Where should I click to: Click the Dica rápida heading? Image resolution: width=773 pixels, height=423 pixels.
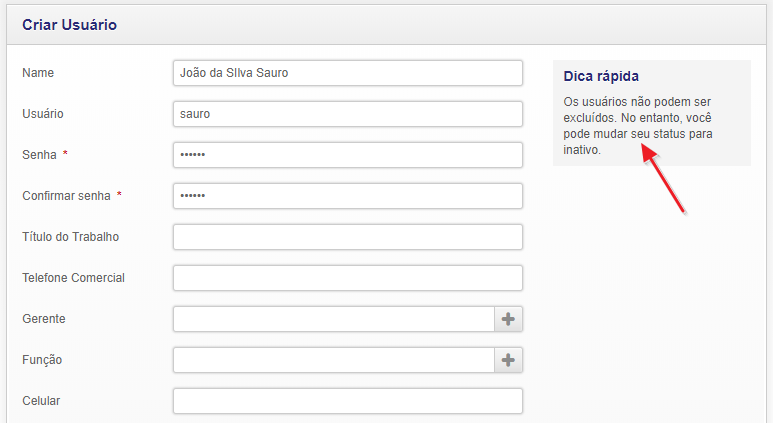click(601, 76)
